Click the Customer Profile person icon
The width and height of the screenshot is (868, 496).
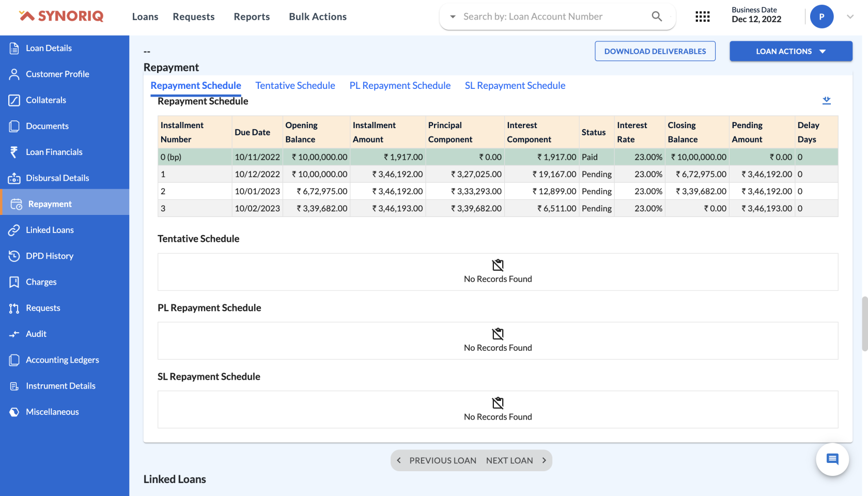tap(14, 74)
